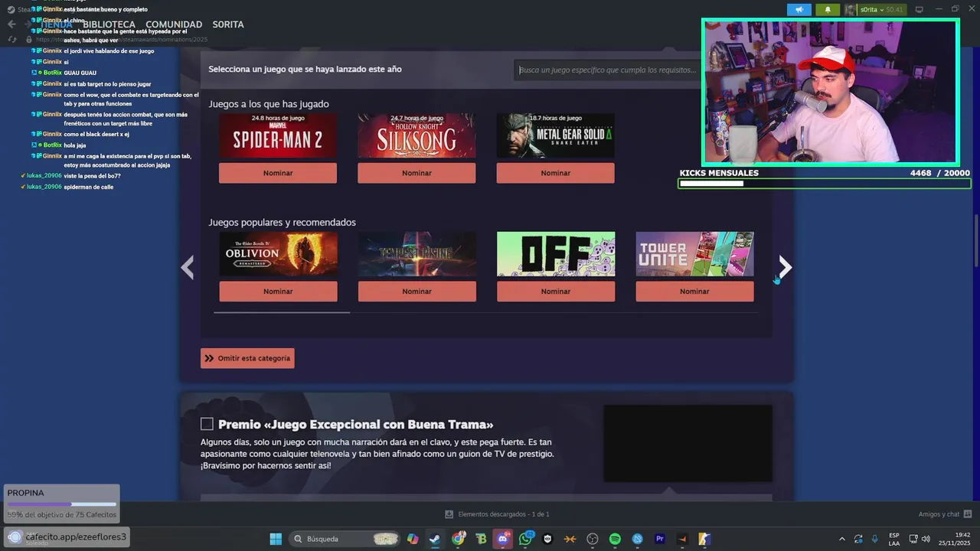
Task: Show hidden system tray icons
Action: point(842,539)
